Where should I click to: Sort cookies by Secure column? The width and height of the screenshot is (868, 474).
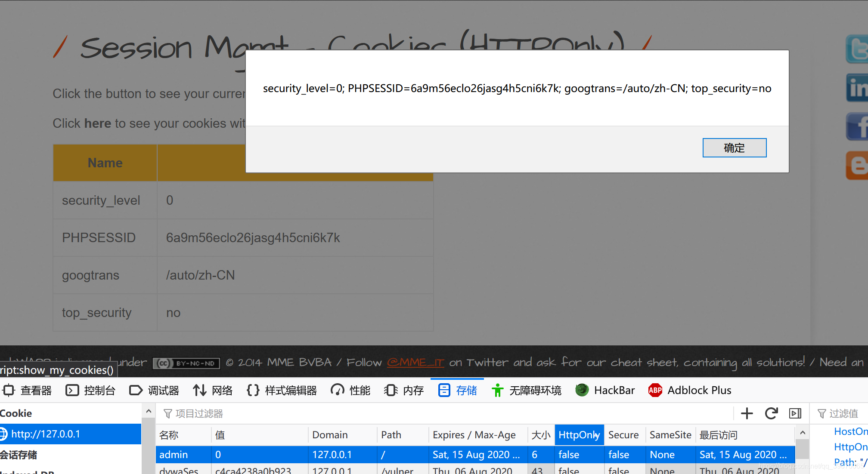click(625, 435)
